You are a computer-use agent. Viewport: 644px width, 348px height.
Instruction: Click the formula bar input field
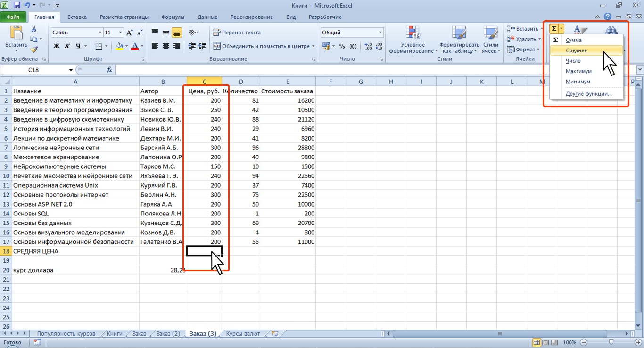point(375,70)
